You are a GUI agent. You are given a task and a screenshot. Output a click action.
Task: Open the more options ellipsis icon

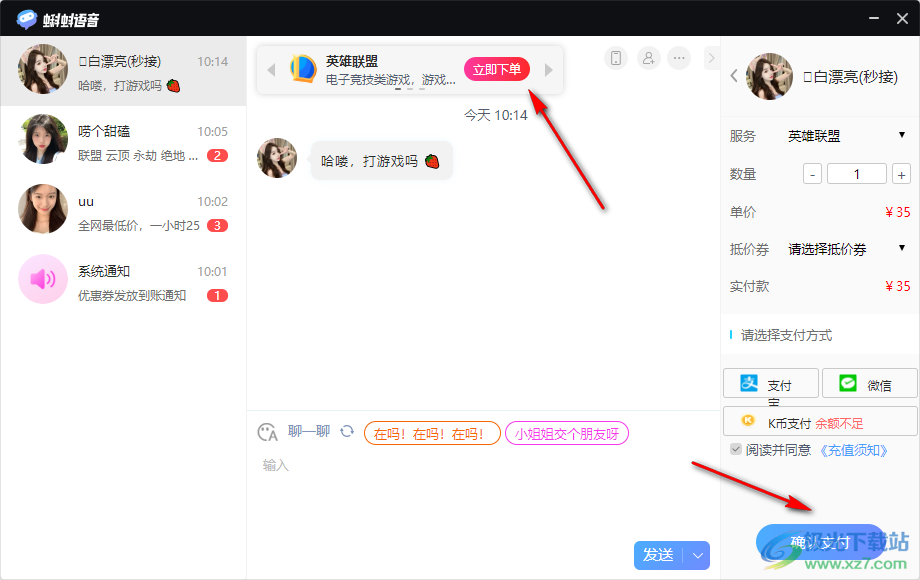pyautogui.click(x=679, y=58)
